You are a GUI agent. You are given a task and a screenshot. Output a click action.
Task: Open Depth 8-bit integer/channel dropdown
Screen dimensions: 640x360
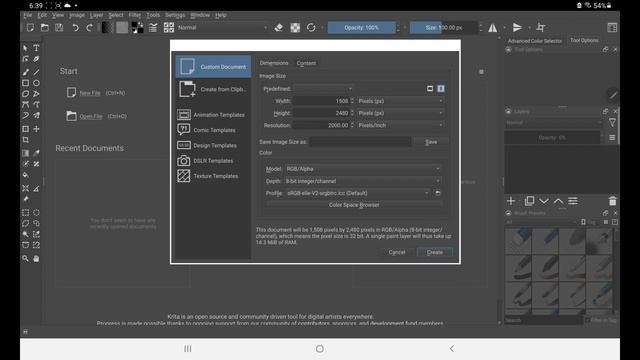[x=363, y=181]
